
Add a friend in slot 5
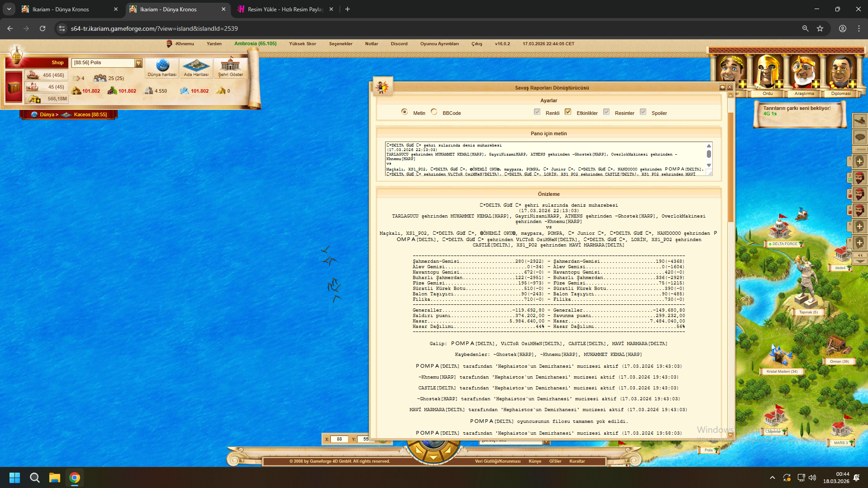(859, 227)
